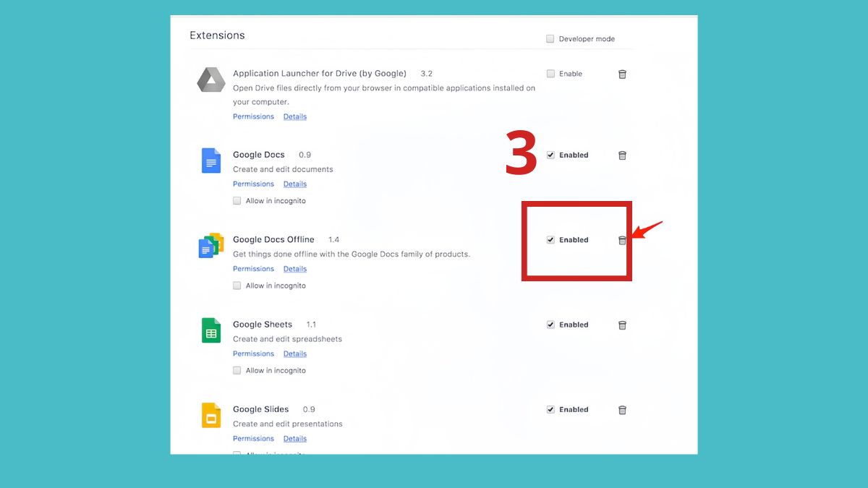Open Permissions for Application Launcher for Drive
Image resolution: width=868 pixels, height=488 pixels.
click(x=253, y=116)
